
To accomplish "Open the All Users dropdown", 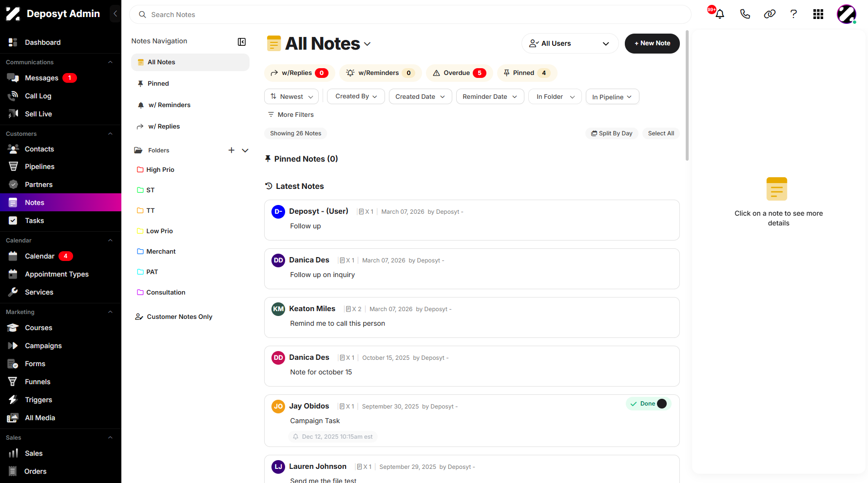I will pos(570,43).
